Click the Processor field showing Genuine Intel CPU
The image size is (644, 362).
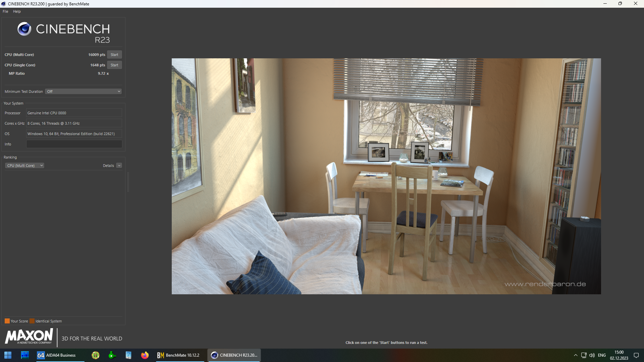click(74, 113)
